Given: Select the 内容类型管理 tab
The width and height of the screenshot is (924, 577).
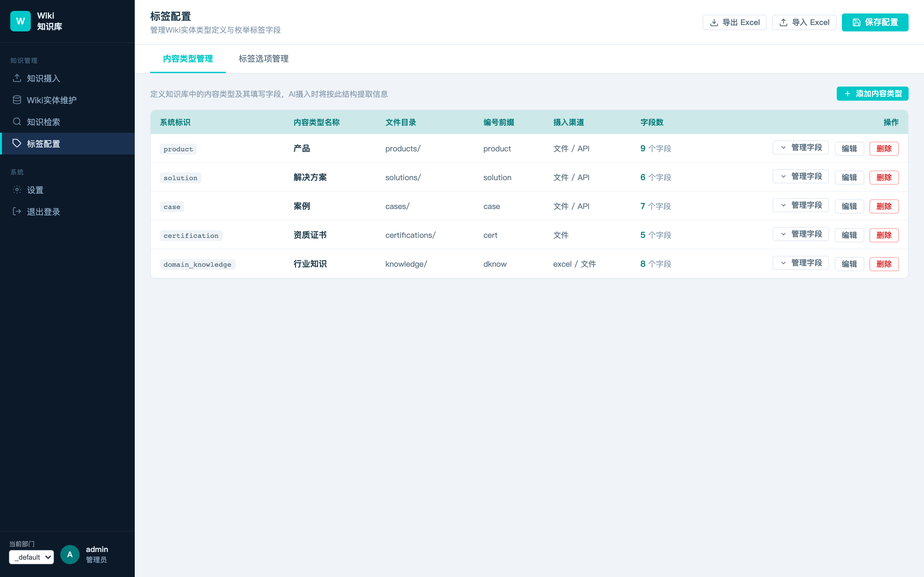Looking at the screenshot, I should (x=188, y=59).
